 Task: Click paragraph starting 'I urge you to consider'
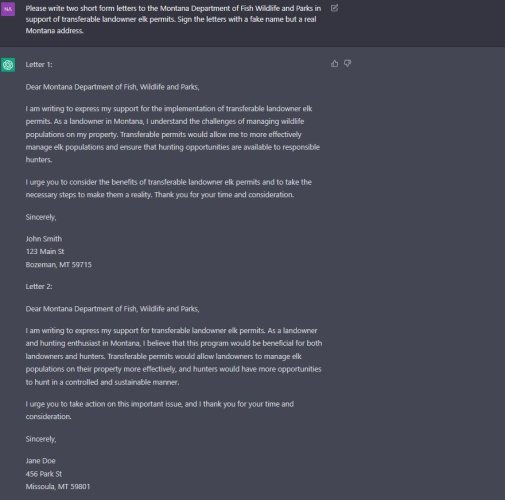(x=169, y=188)
